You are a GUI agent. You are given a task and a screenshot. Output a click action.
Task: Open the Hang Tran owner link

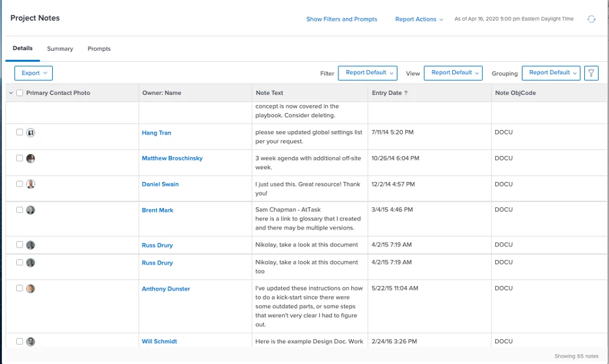[157, 133]
